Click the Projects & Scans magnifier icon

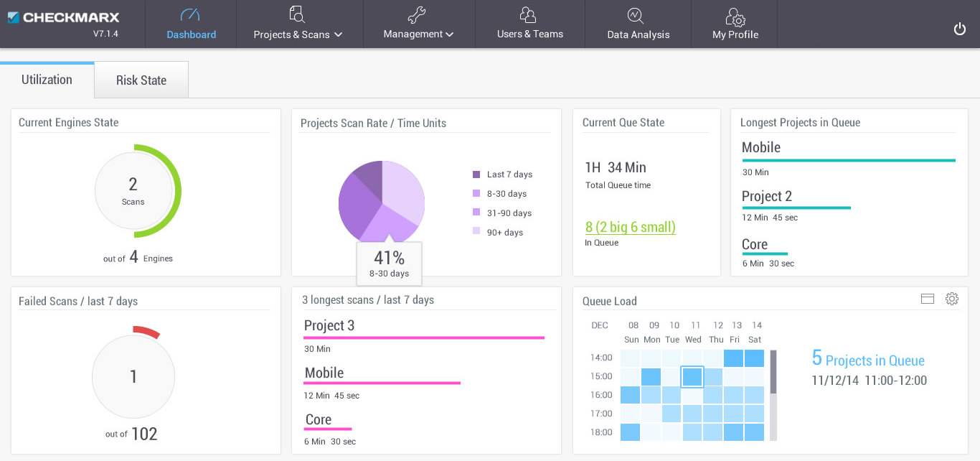297,14
